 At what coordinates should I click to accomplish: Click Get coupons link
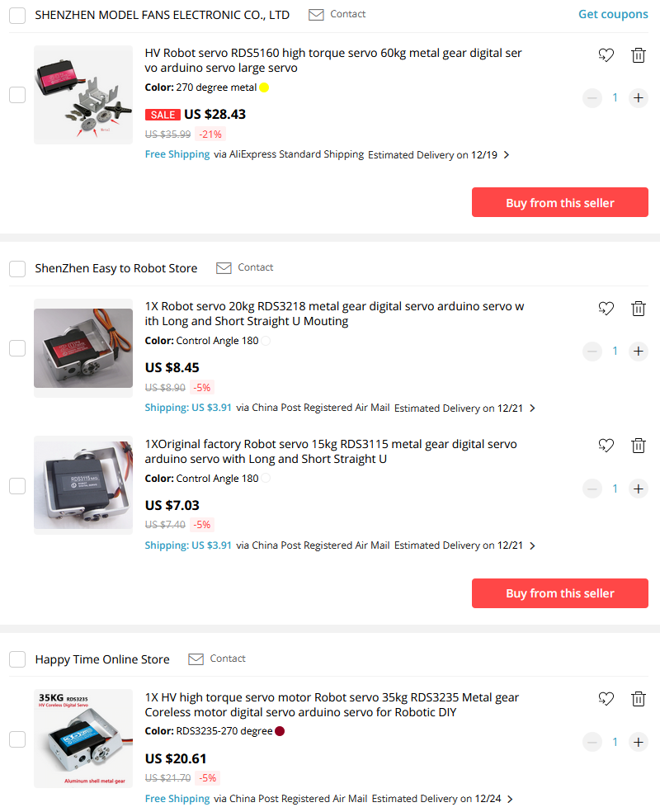click(x=613, y=15)
